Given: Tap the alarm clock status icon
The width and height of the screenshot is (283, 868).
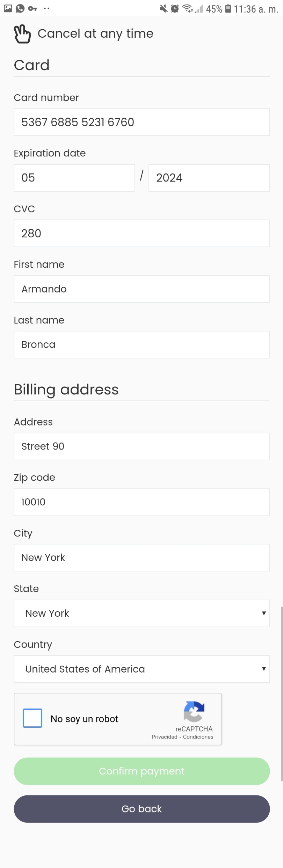Looking at the screenshot, I should click(175, 8).
